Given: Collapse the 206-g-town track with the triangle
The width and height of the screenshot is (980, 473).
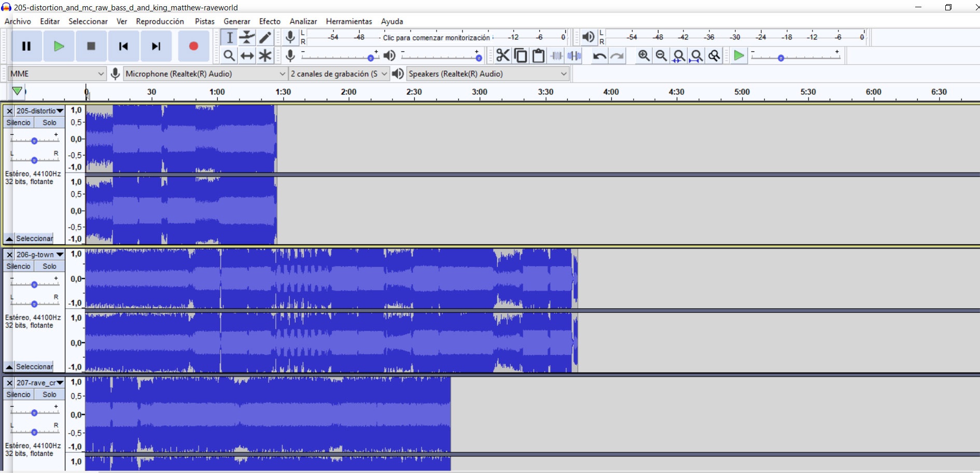Looking at the screenshot, I should tap(9, 367).
